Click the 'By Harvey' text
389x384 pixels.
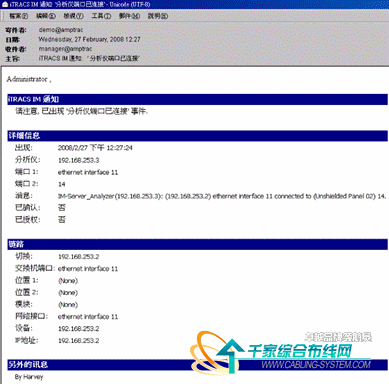[29, 377]
